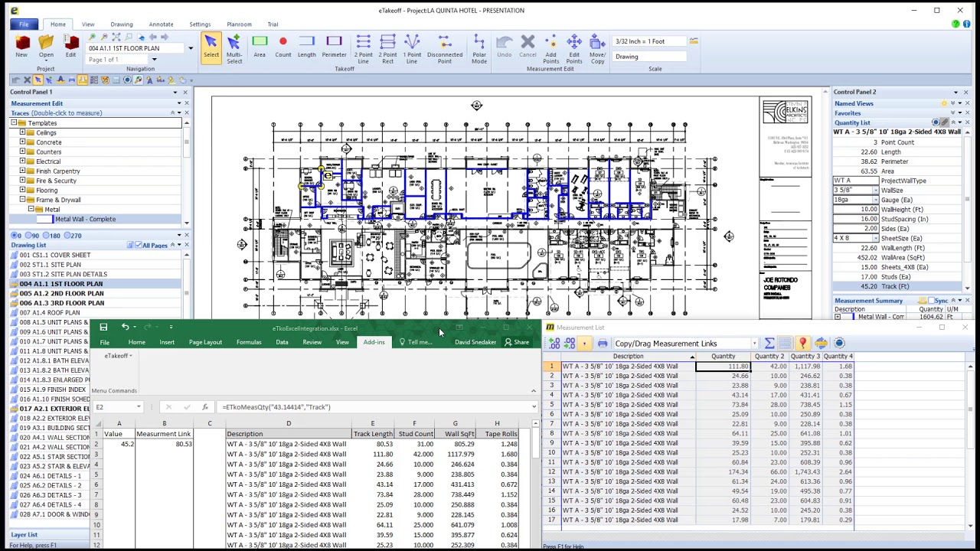The width and height of the screenshot is (980, 551).
Task: Click the zoom-to-fit icon in Navigation
Action: pyautogui.click(x=116, y=37)
